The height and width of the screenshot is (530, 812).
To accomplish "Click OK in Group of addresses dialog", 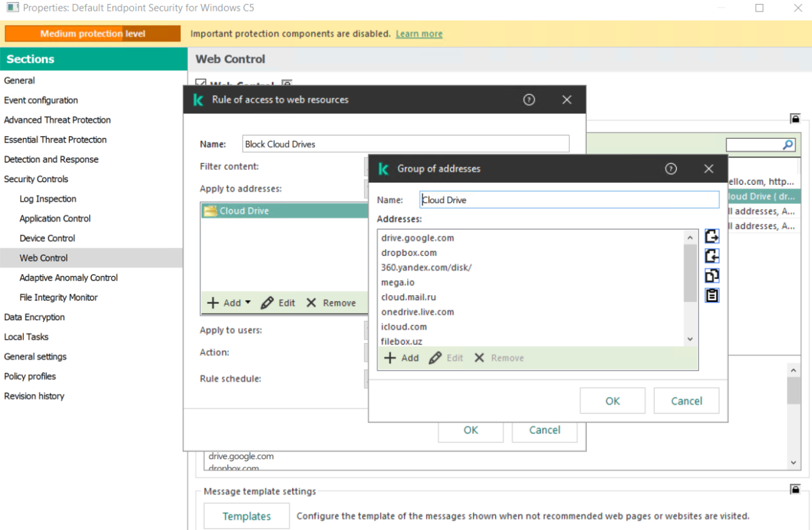I will click(612, 401).
